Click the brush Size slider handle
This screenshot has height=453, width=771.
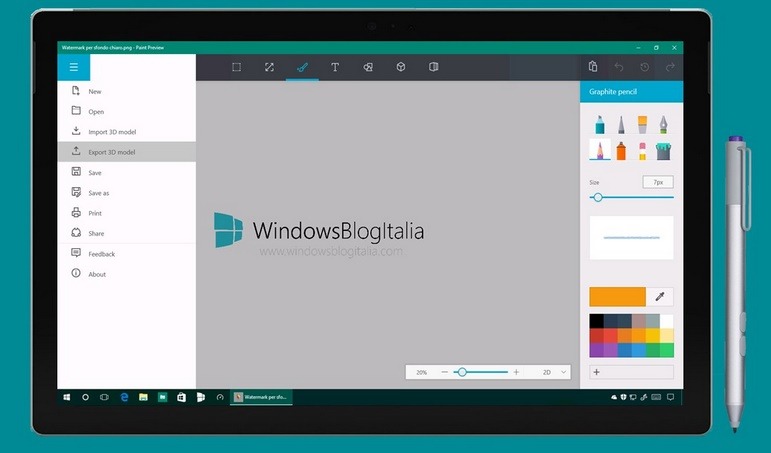click(598, 197)
